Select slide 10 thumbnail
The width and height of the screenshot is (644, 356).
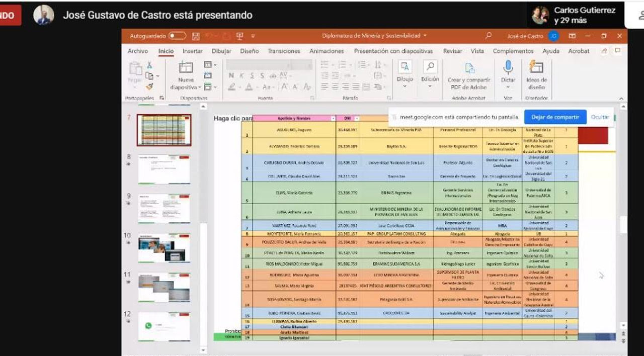pos(164,248)
